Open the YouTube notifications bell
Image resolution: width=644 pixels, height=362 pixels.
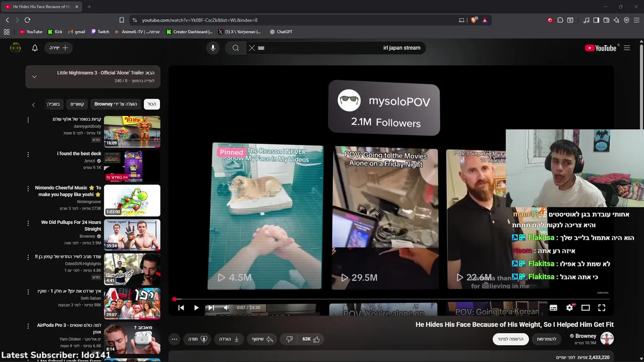(35, 48)
